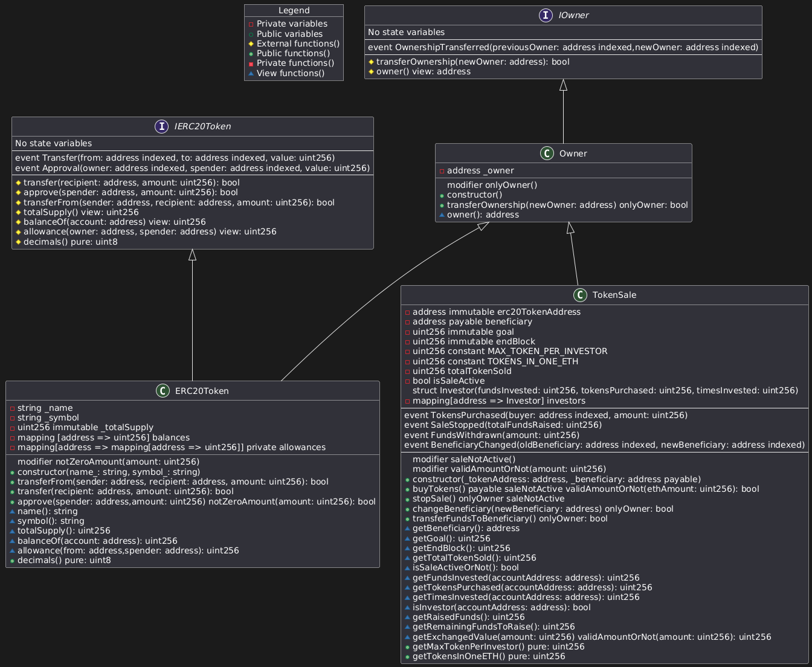Click 'event FundsWithdrawn(amount: uint256)'
The width and height of the screenshot is (812, 667).
point(492,435)
